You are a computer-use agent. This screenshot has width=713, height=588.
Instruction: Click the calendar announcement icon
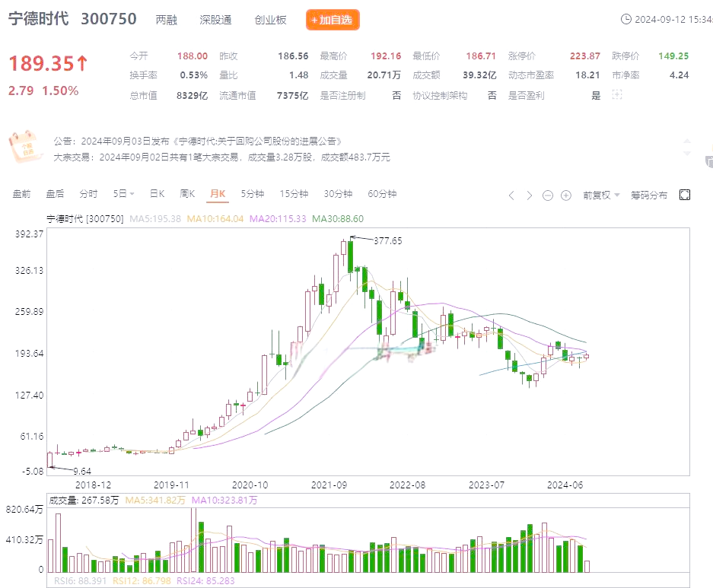coord(25,146)
